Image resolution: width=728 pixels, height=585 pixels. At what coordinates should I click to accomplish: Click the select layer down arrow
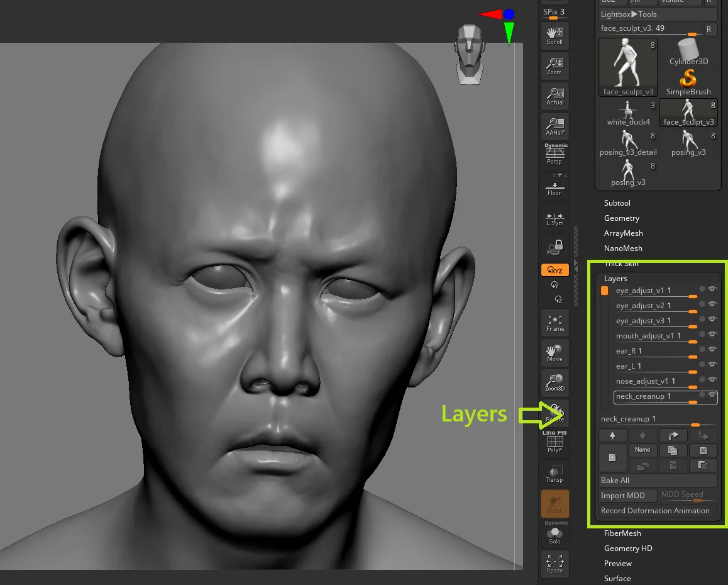click(x=643, y=435)
